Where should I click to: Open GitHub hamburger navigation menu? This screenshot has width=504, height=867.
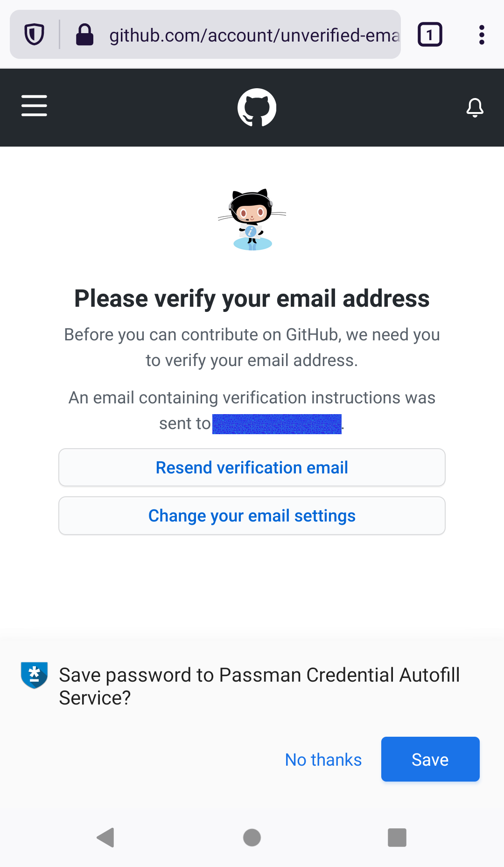(34, 106)
